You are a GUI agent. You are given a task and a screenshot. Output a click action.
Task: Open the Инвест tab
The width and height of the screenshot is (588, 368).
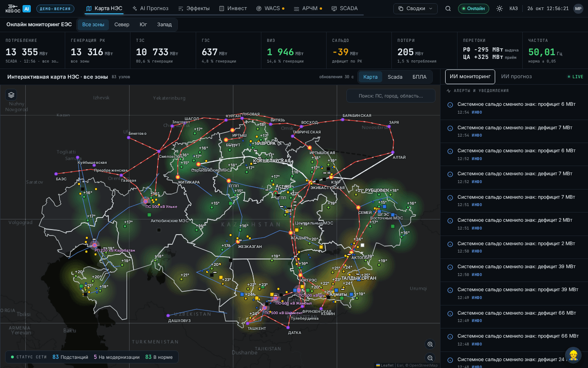[x=233, y=8]
